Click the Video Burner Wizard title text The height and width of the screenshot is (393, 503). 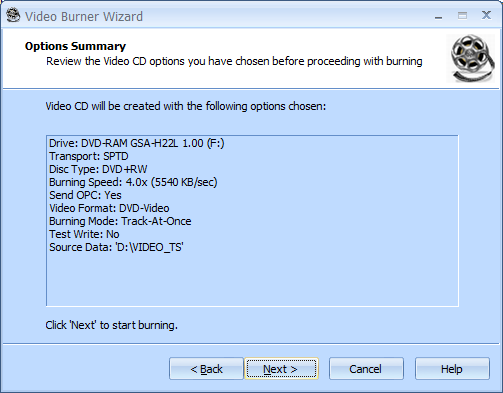click(x=84, y=16)
